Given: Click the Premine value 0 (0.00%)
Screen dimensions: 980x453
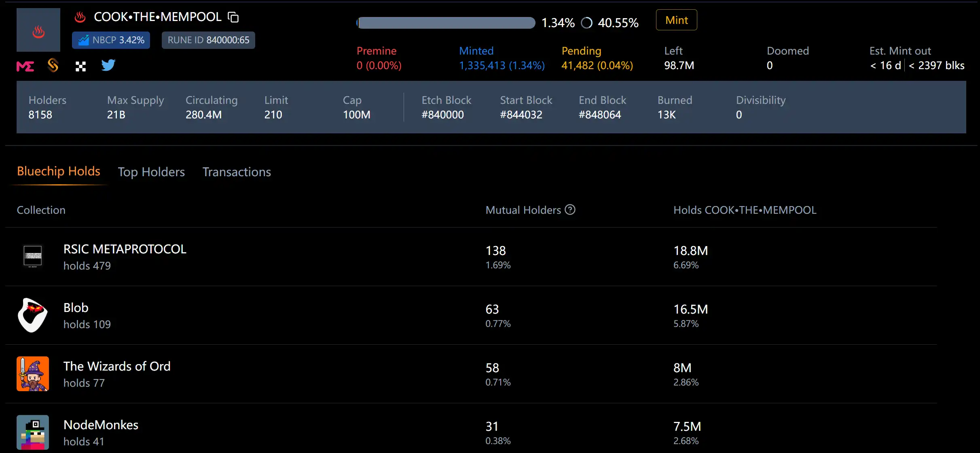Looking at the screenshot, I should 379,65.
